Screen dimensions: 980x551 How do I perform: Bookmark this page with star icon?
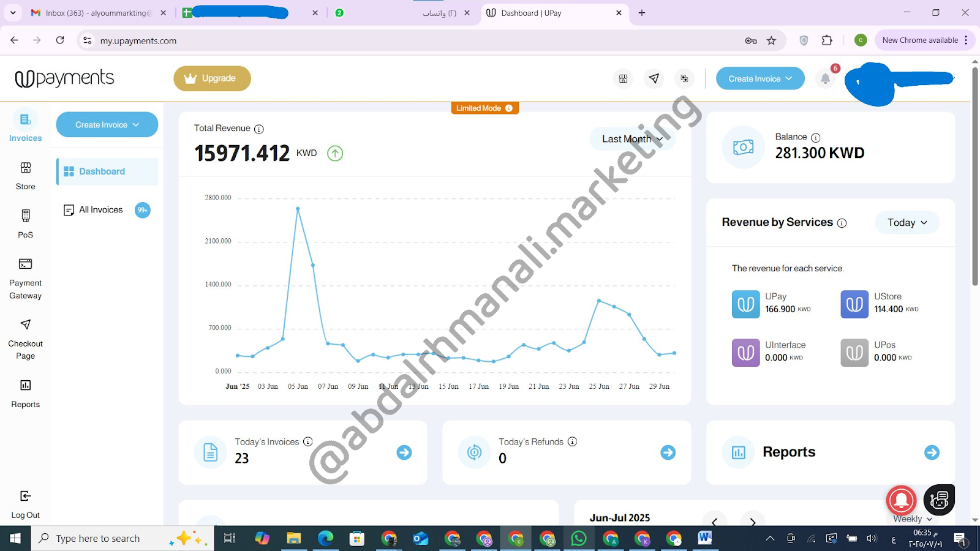[772, 40]
